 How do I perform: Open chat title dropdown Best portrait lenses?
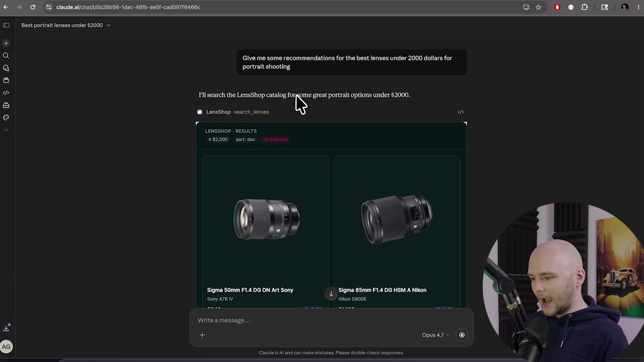pos(66,25)
